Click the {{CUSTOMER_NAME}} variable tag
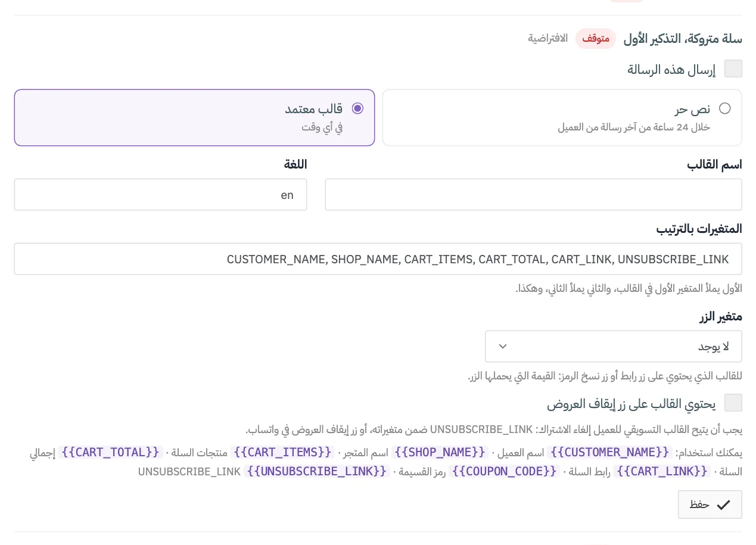 (x=609, y=452)
